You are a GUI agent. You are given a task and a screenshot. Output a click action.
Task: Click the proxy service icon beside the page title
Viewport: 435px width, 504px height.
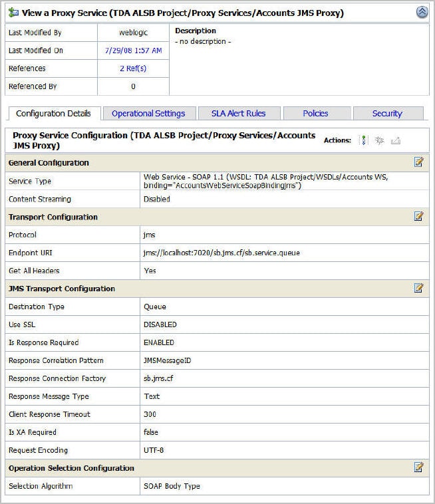coord(13,13)
